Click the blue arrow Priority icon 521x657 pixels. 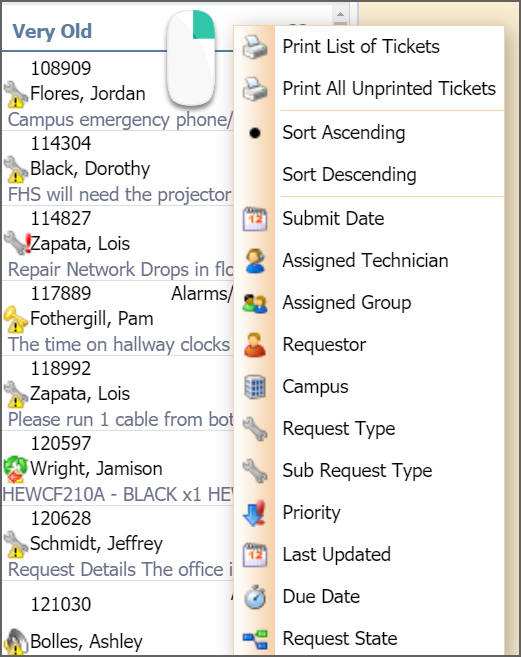255,512
